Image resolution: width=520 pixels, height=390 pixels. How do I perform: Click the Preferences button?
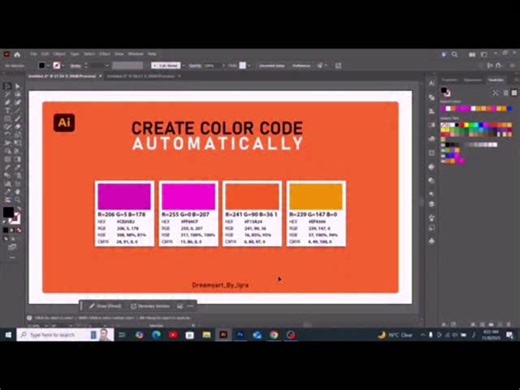(x=301, y=66)
